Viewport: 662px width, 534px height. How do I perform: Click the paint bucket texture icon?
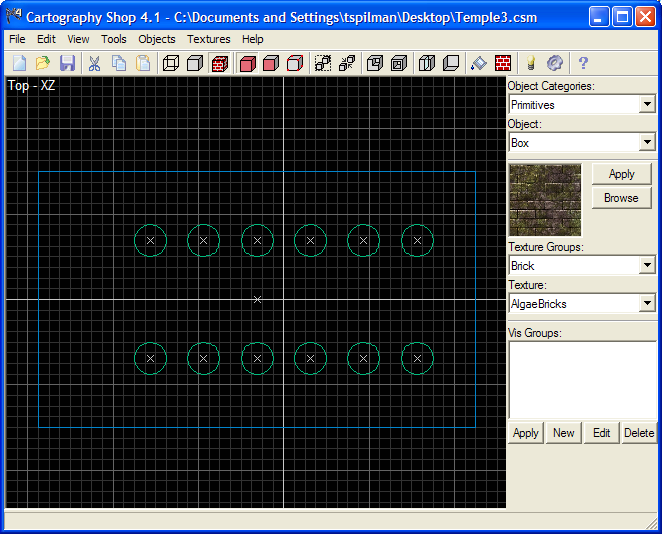click(x=479, y=63)
